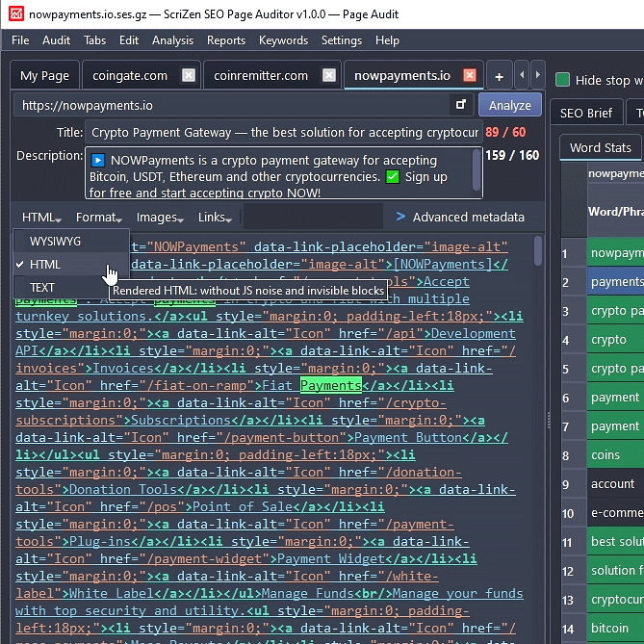
Task: Open the Audit menu
Action: point(56,40)
